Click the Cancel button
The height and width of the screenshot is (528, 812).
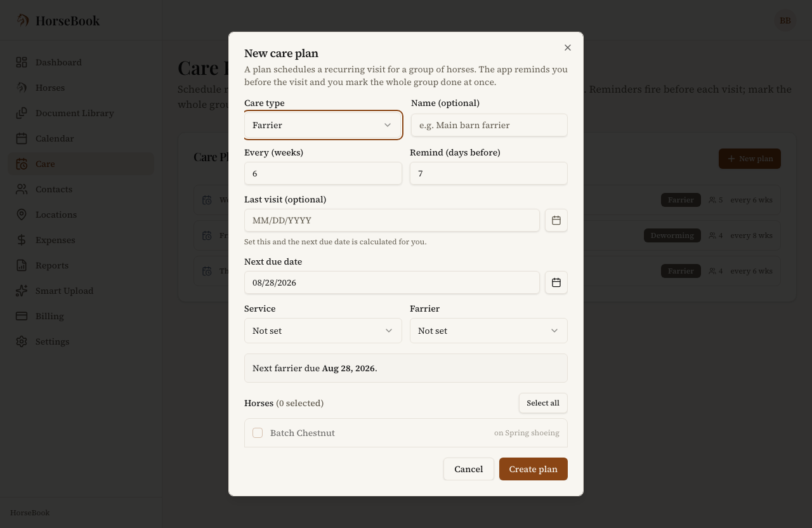click(469, 469)
